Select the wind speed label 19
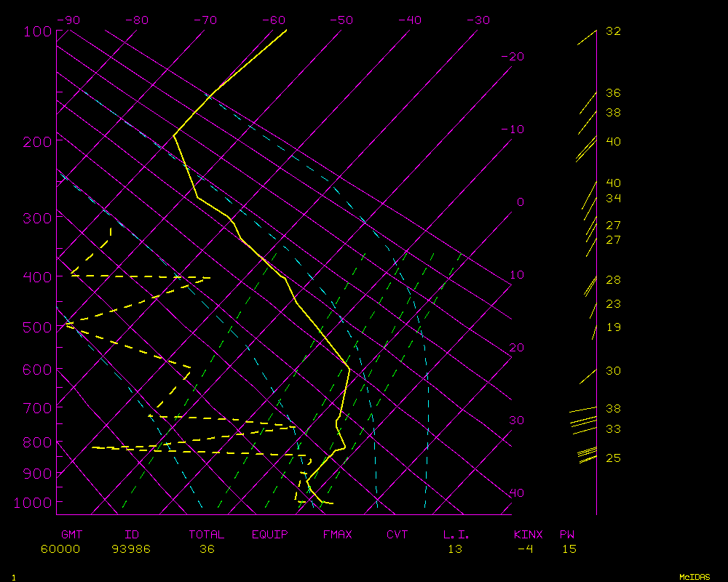 point(613,327)
